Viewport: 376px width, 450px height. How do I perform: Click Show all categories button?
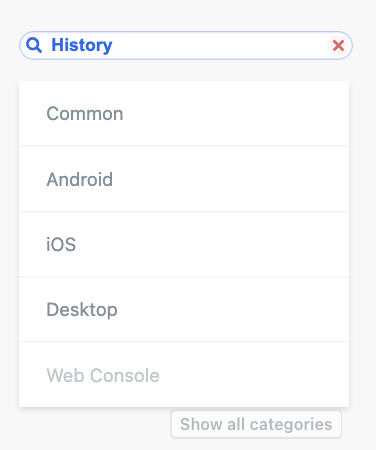click(x=256, y=424)
